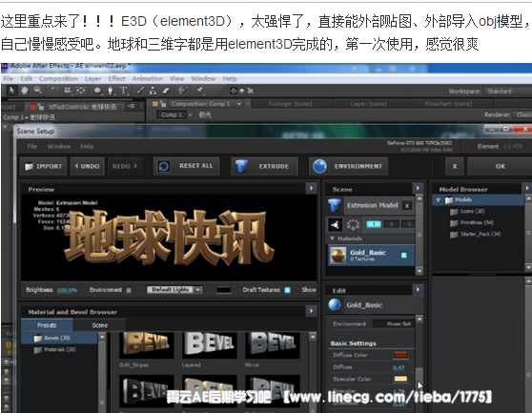Select the Type text tool
The image size is (532, 413).
(124, 91)
